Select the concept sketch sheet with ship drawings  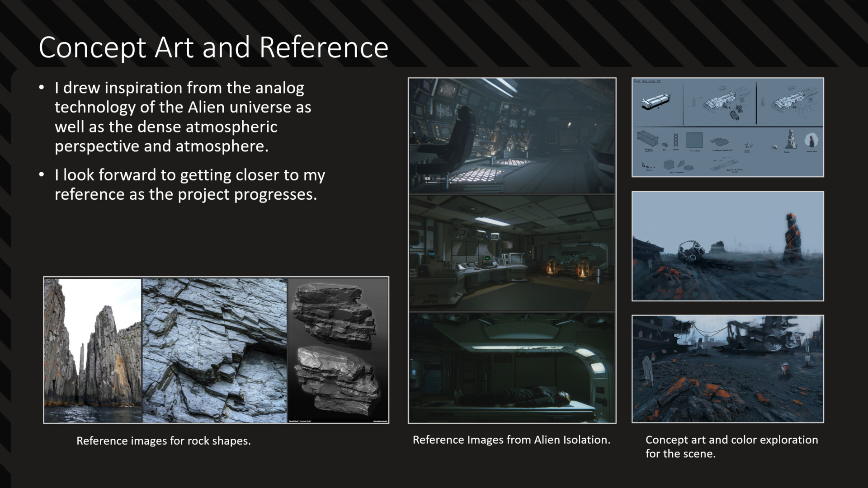click(x=727, y=127)
